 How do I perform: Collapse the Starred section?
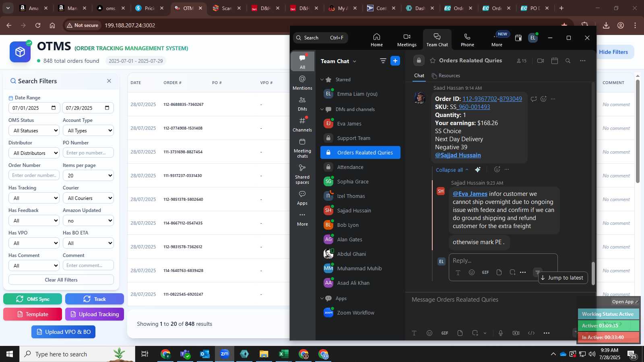click(x=322, y=80)
